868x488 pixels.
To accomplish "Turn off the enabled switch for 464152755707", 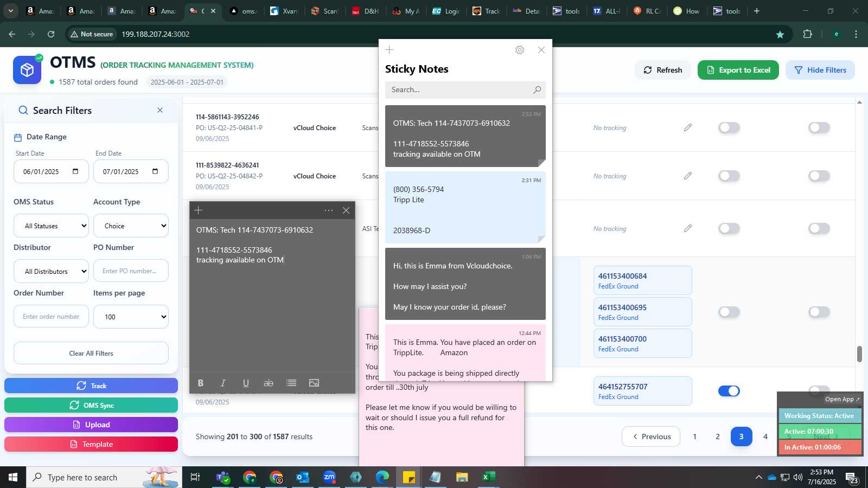I will click(x=729, y=391).
